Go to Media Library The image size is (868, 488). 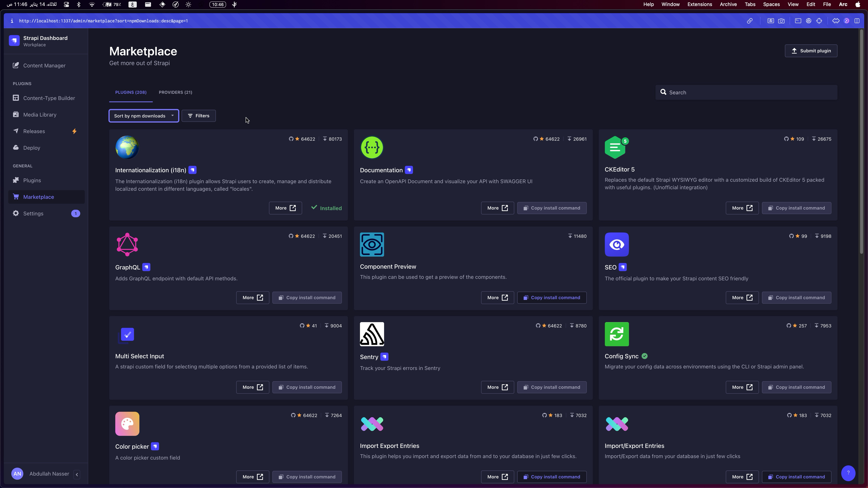coord(39,114)
